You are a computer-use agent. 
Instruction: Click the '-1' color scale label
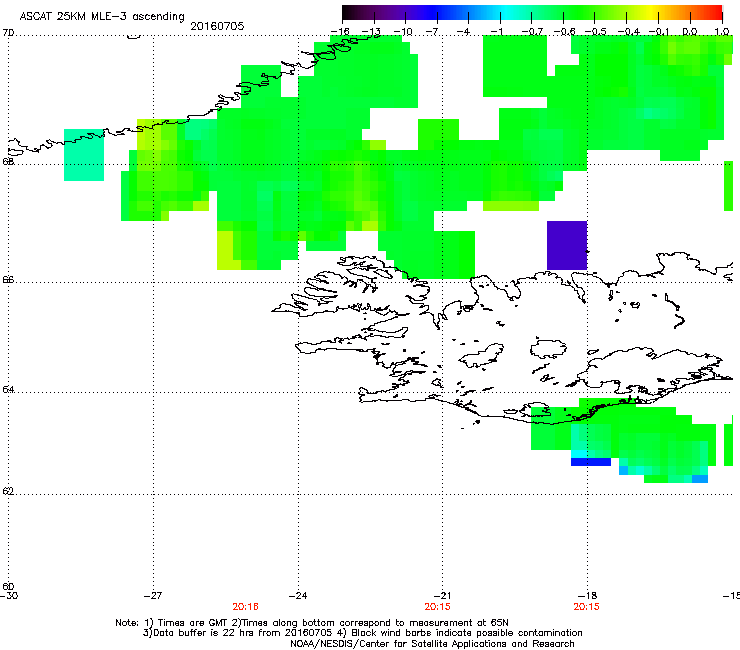coord(496,32)
